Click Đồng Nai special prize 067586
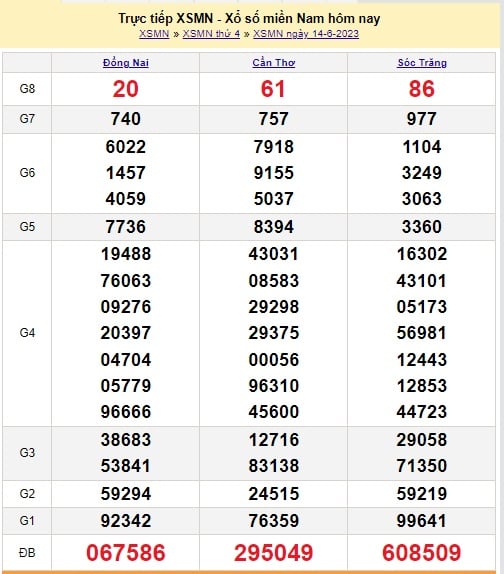Screen dimensions: 504x574 [126, 553]
